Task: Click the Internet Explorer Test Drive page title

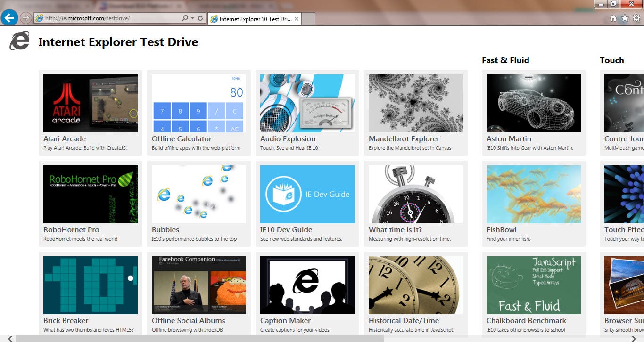Action: 118,42
